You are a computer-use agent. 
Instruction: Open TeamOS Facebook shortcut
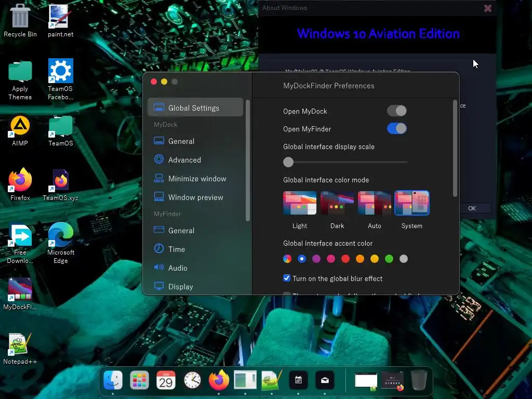(x=60, y=79)
